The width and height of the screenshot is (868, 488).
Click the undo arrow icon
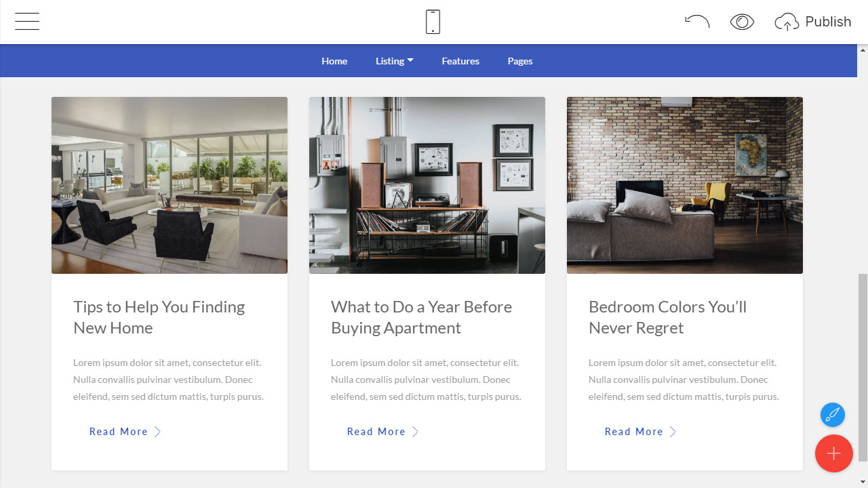697,22
